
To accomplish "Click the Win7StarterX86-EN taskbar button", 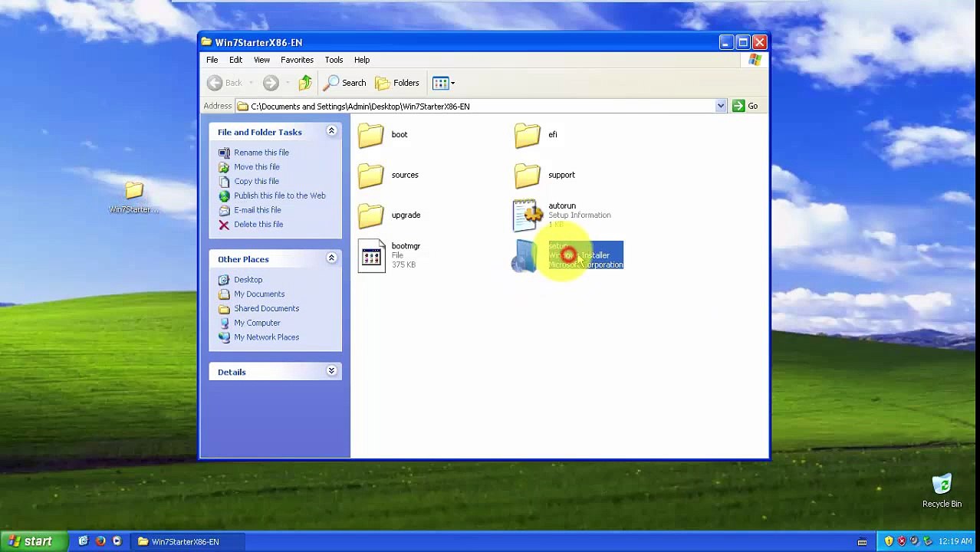I will [x=186, y=542].
